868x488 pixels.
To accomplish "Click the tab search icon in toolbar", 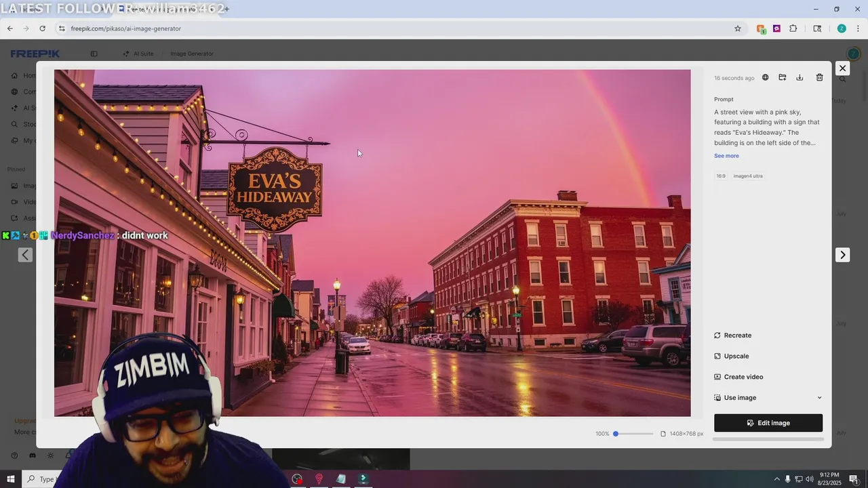I will tap(817, 28).
